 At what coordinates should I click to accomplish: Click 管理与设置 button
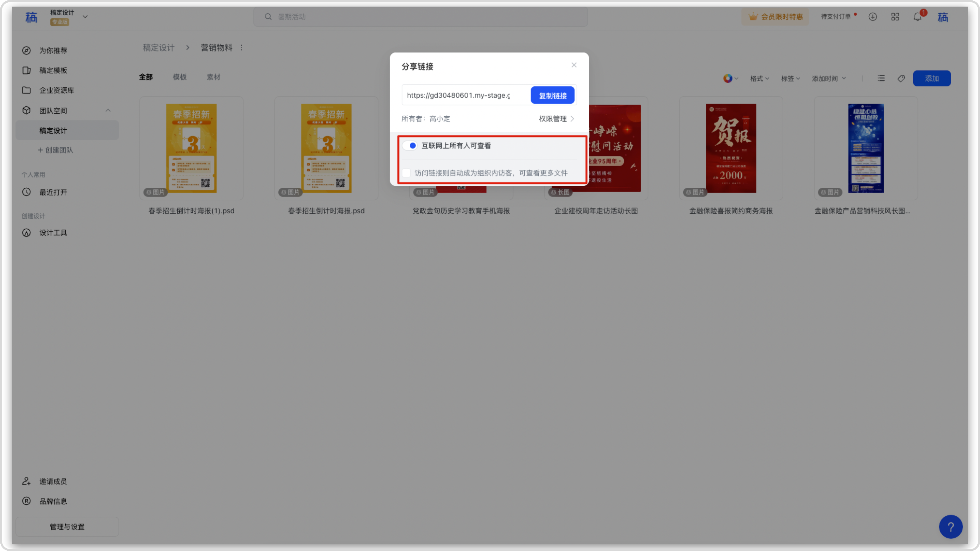[x=67, y=527]
